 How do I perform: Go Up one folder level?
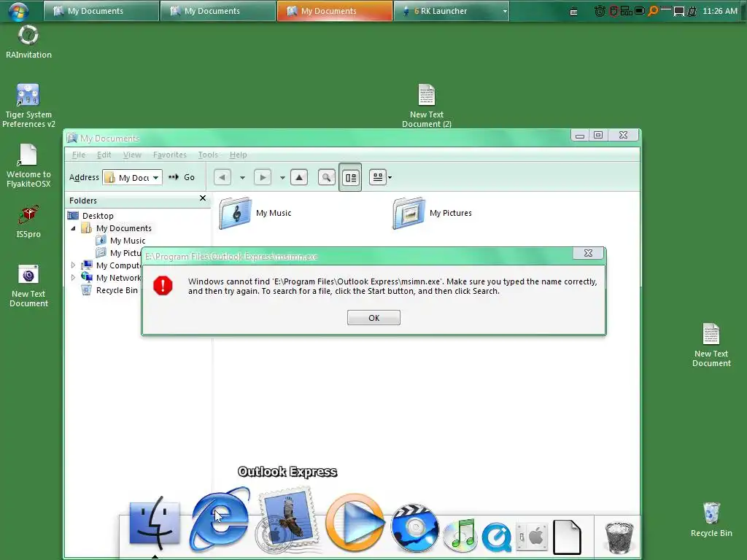299,178
